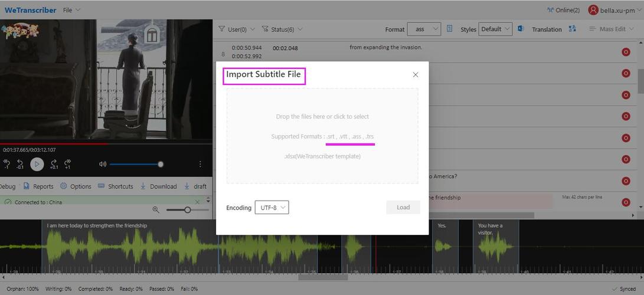
Task: Open the Reports panel
Action: (x=38, y=186)
